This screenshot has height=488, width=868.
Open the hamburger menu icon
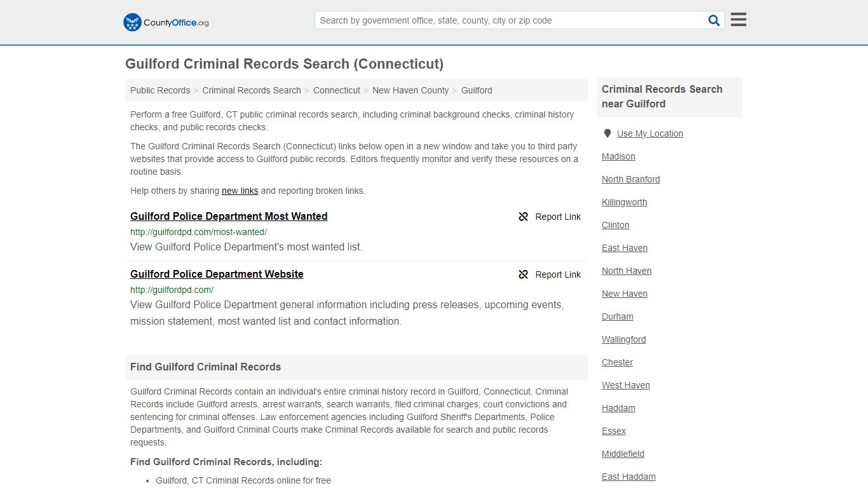pos(738,20)
